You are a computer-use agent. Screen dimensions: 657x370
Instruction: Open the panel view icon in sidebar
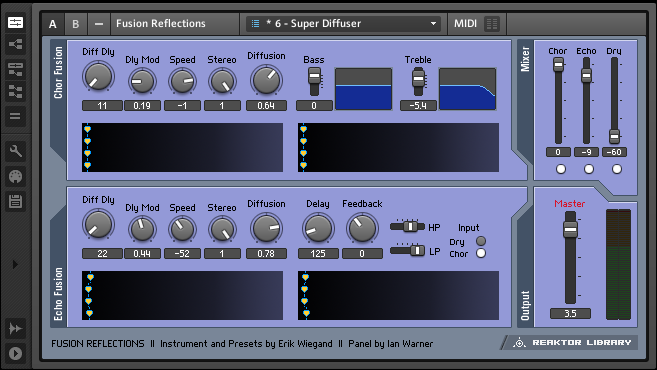pyautogui.click(x=16, y=23)
